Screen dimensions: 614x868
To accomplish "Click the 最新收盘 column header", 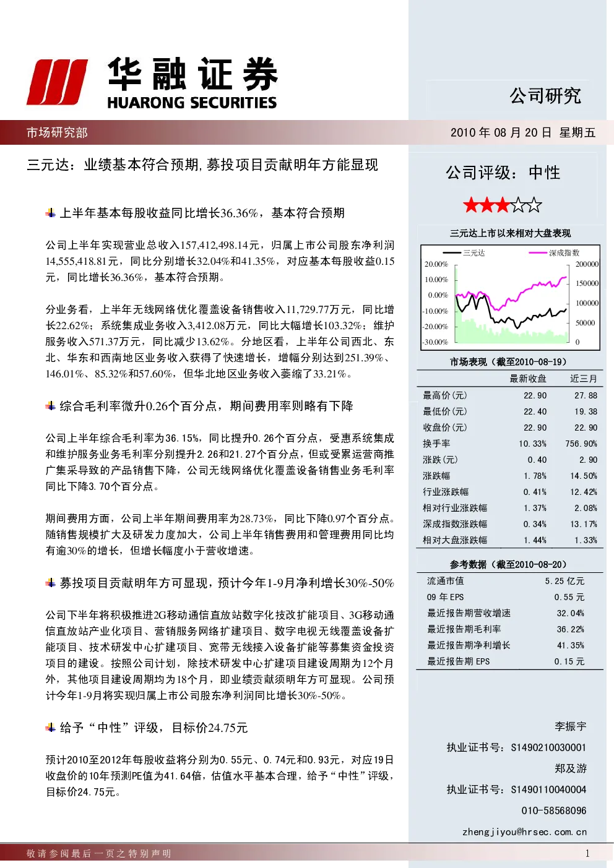I will pos(528,379).
